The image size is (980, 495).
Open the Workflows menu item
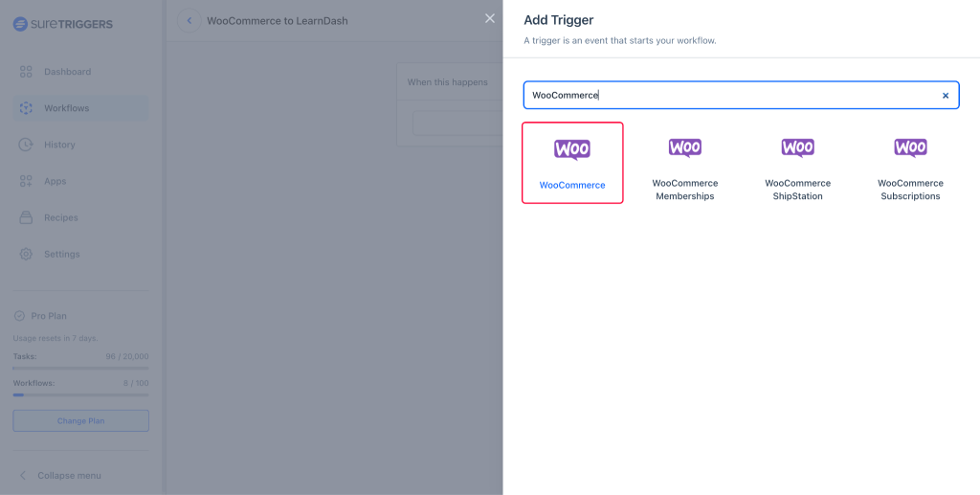point(66,108)
